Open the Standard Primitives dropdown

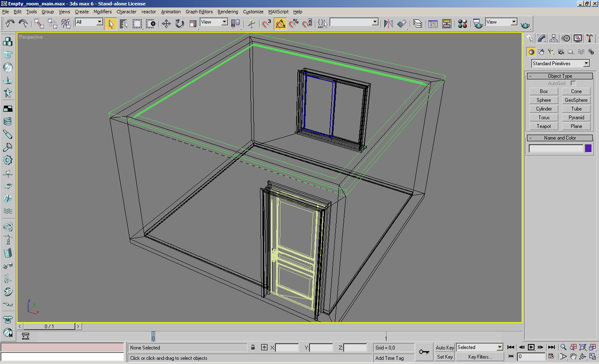coord(559,63)
